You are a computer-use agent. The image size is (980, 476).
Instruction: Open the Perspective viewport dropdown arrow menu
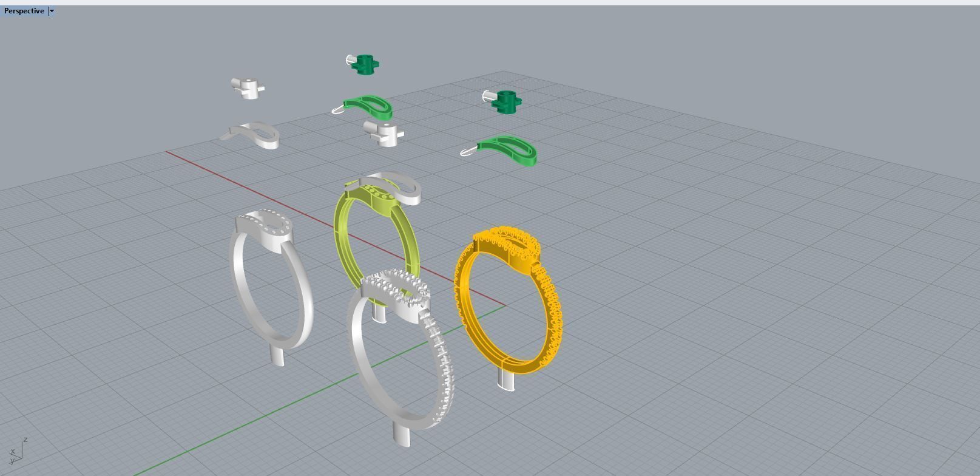pos(52,11)
